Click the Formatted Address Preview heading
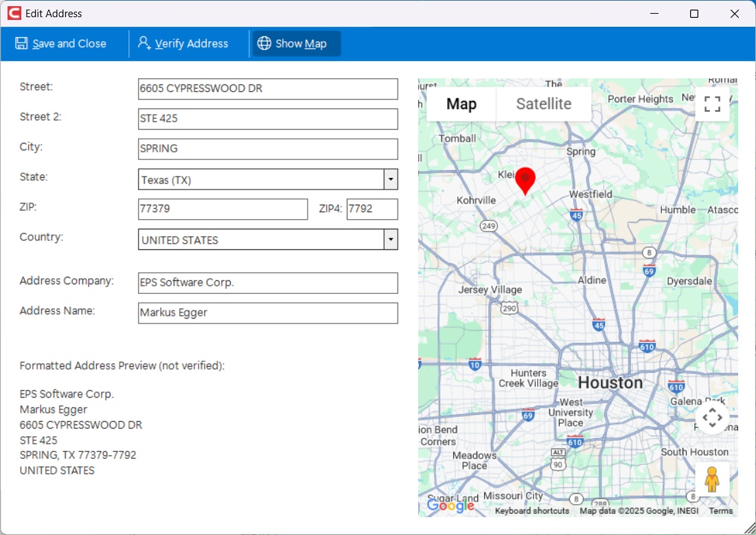 tap(122, 365)
